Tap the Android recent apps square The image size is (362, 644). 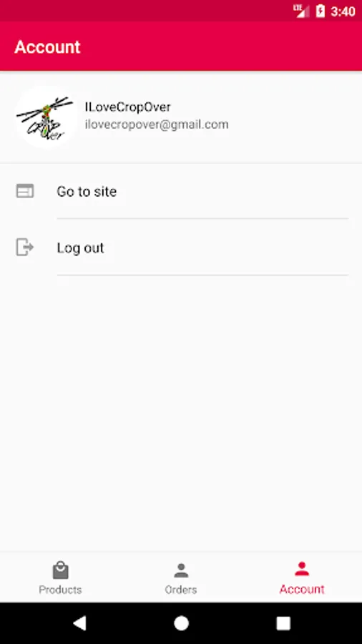(283, 623)
